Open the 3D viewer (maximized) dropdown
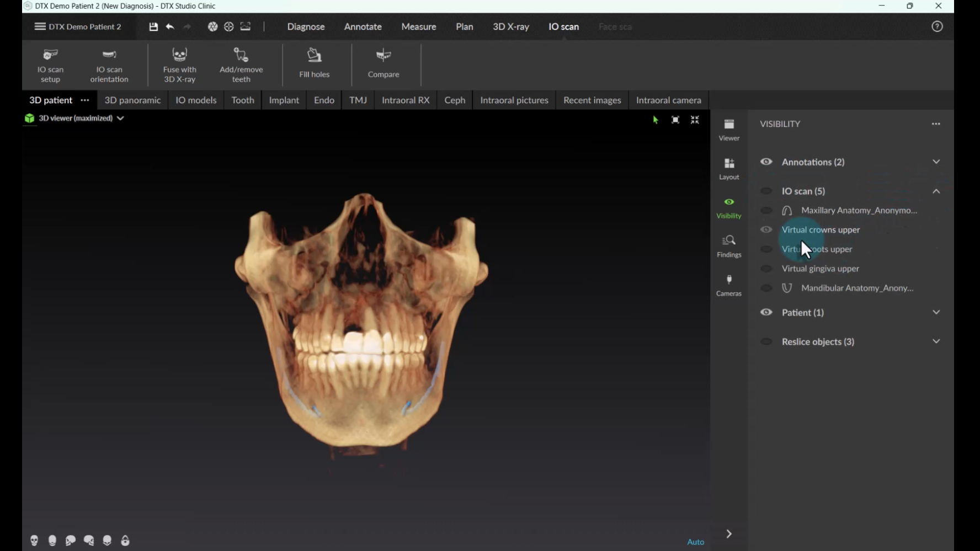The width and height of the screenshot is (980, 551). point(120,118)
